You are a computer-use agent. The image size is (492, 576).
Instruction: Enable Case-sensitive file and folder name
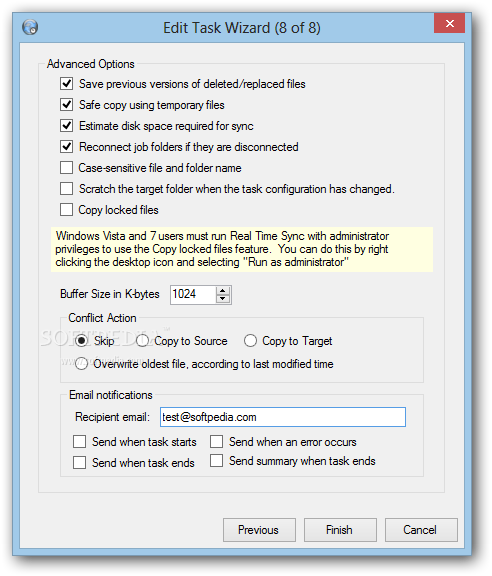click(x=67, y=168)
